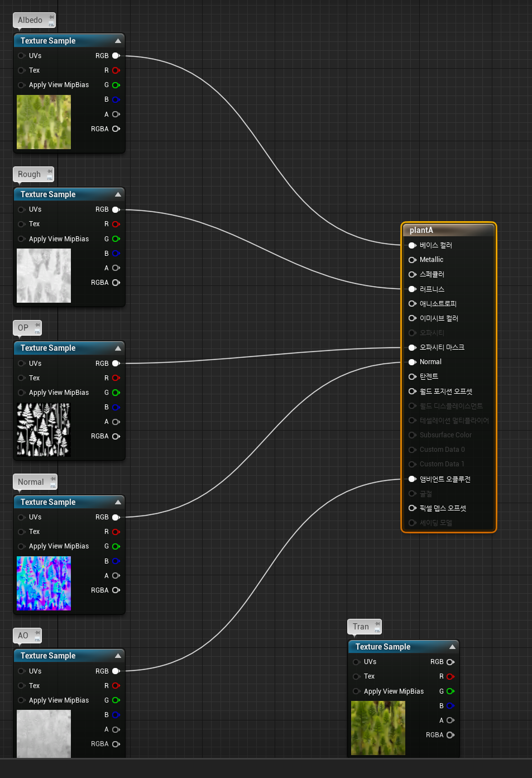
Task: Collapse the OP Texture Sample node
Action: click(x=118, y=348)
